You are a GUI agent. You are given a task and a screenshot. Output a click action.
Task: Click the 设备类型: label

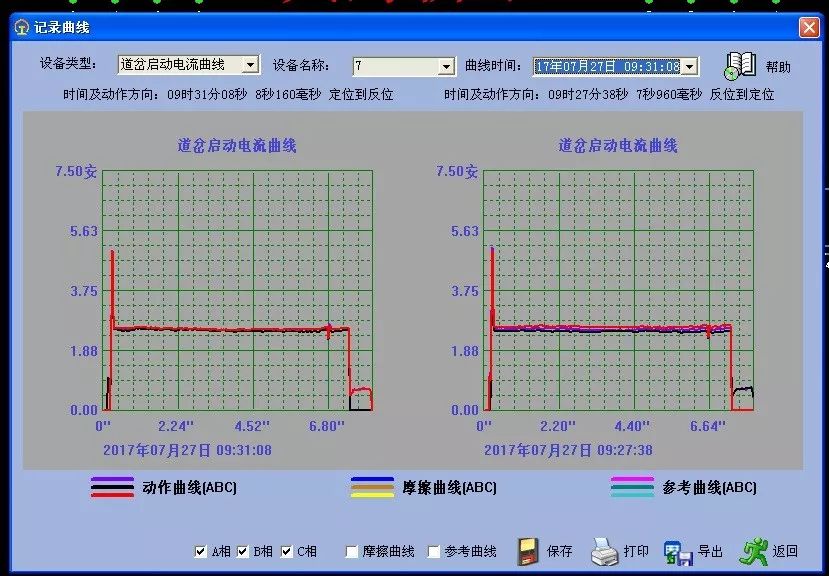click(x=69, y=64)
